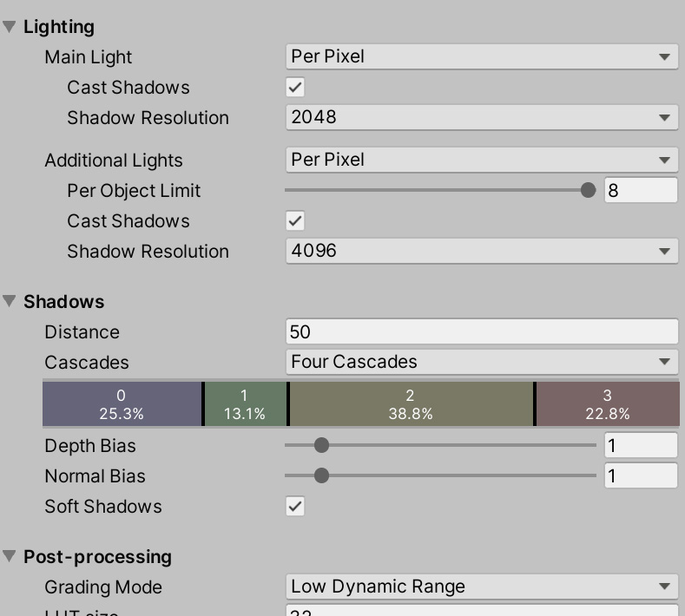685x616 pixels.
Task: Click the shadow Distance input field
Action: pos(481,331)
